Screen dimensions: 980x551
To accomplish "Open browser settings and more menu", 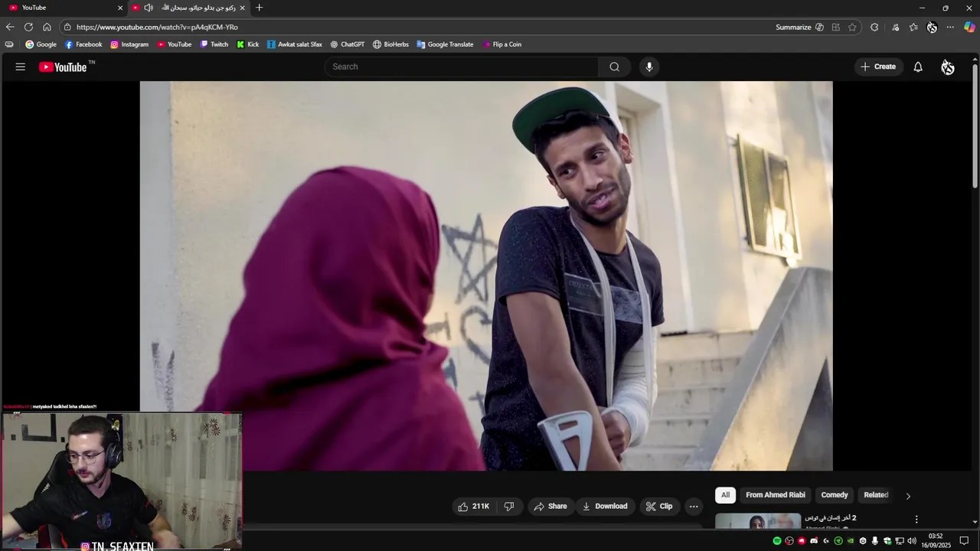I will 950,27.
